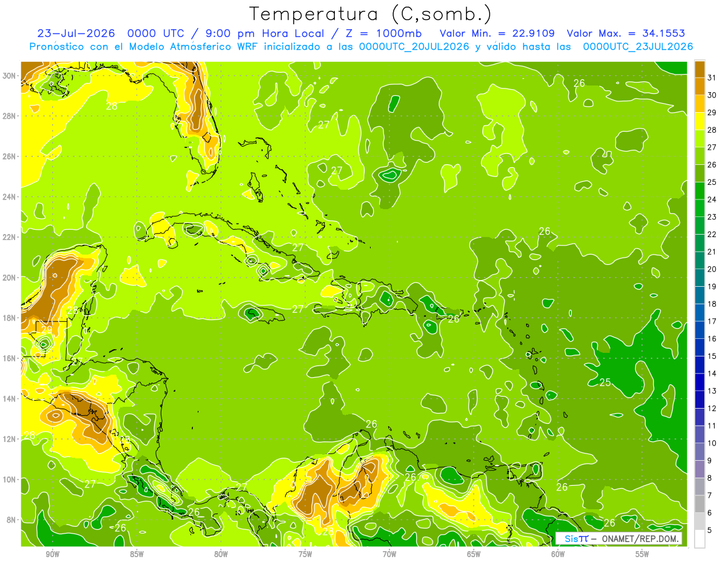Click the 28N latitude label

(x=10, y=116)
